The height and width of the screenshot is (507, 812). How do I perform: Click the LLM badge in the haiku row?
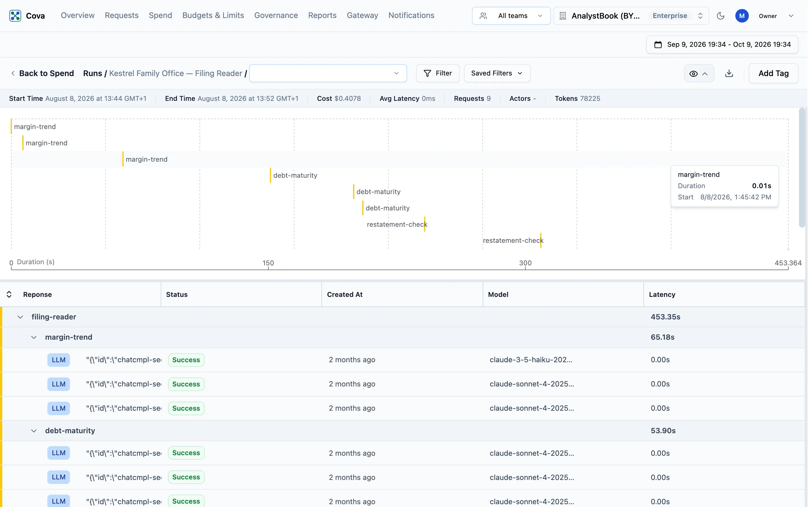[59, 360]
